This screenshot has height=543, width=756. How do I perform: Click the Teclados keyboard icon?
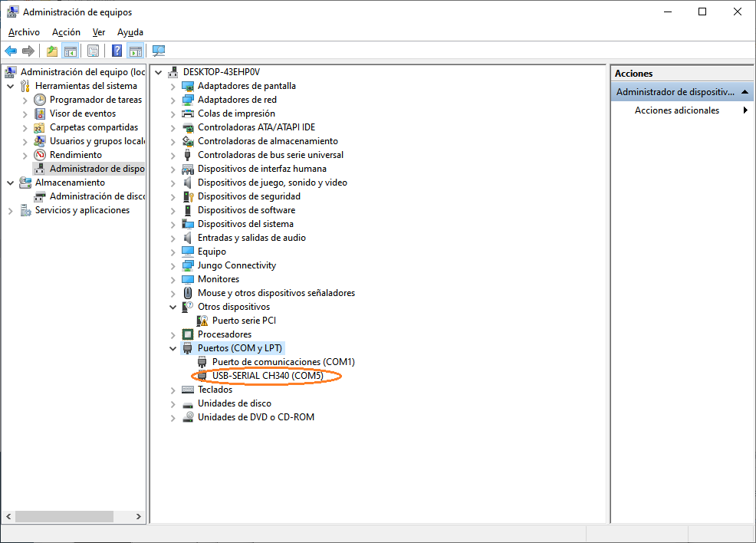[188, 390]
